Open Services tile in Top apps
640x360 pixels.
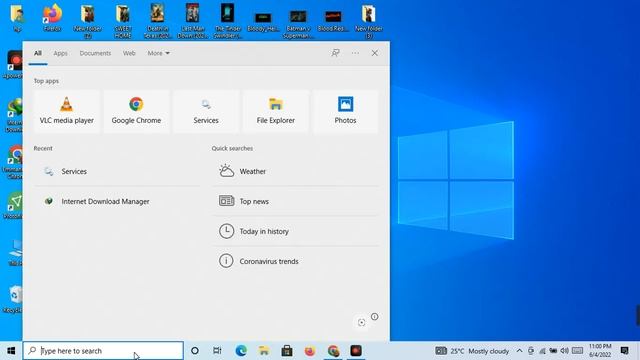click(206, 111)
